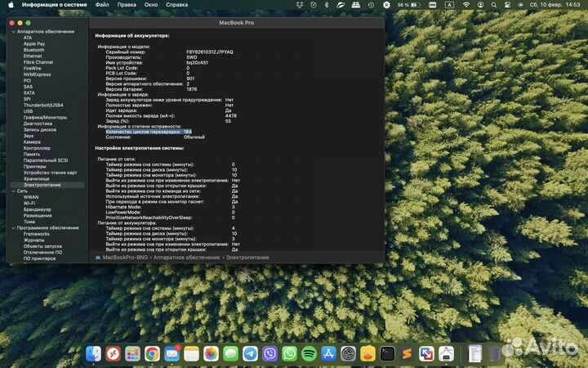The image size is (588, 368).
Task: Open App Store from the Dock
Action: [328, 354]
